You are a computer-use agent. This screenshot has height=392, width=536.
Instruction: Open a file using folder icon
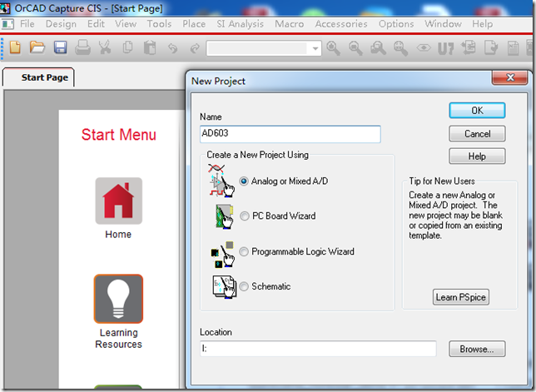pyautogui.click(x=37, y=47)
